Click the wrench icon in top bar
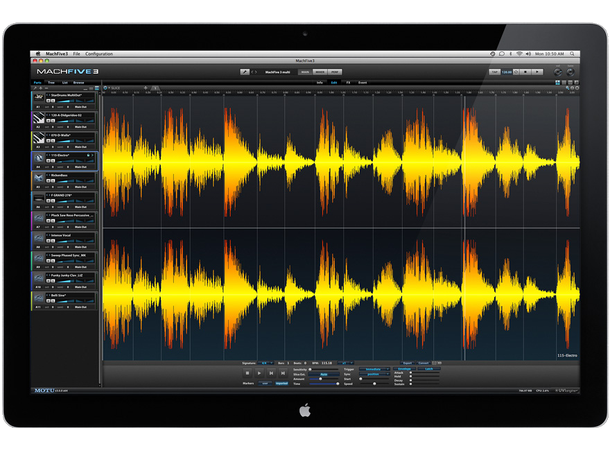The image size is (610, 450). [x=244, y=72]
